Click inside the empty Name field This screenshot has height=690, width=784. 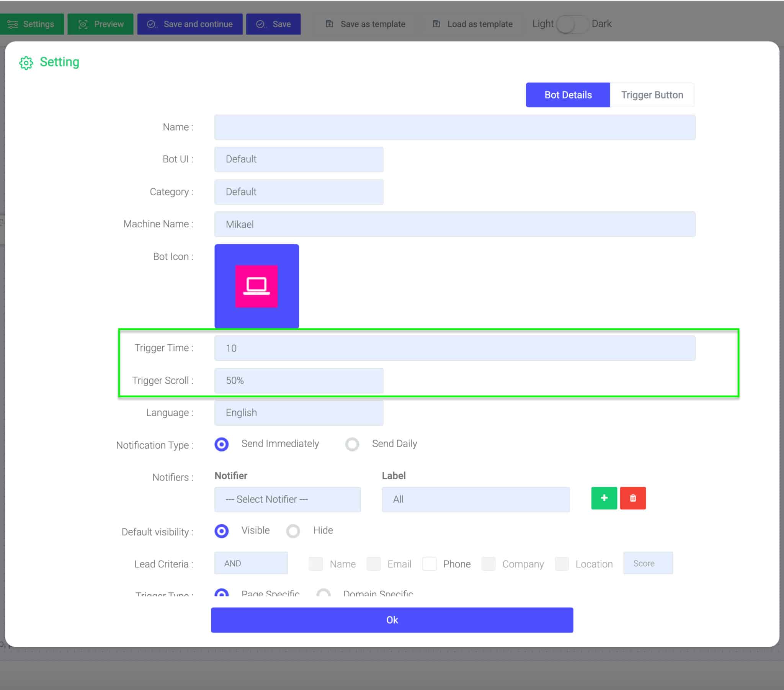[454, 127]
